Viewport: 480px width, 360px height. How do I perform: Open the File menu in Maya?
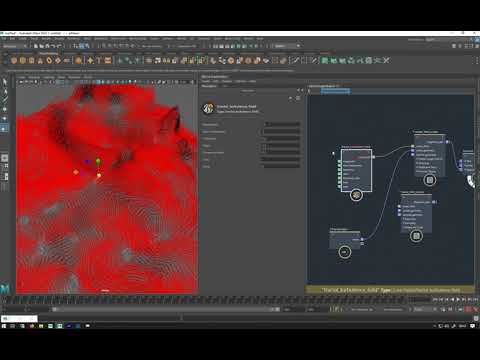coord(3,39)
